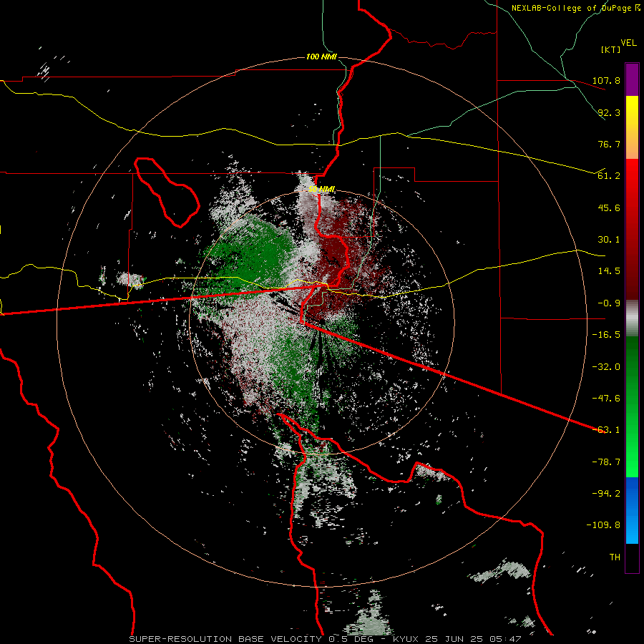Click the Super-Resolution Base Velocity caption

click(326, 639)
